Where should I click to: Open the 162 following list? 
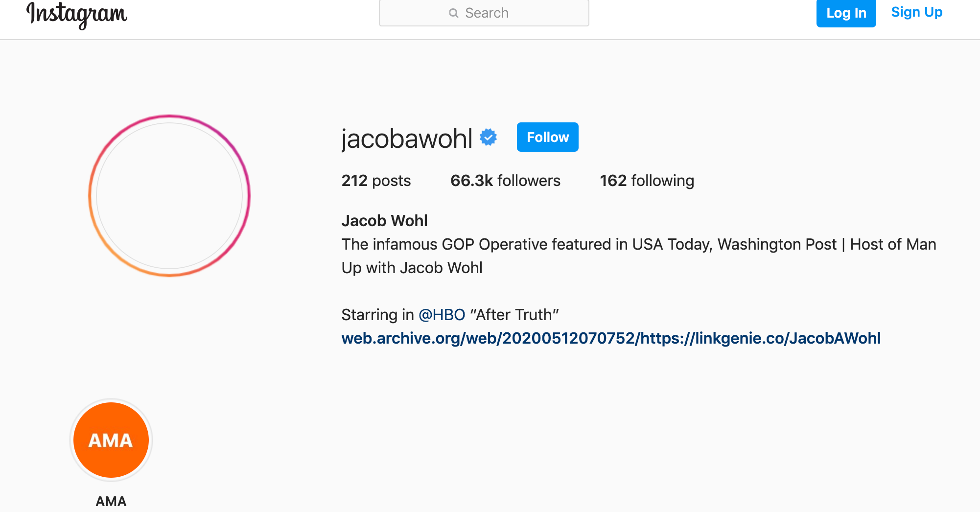coord(647,181)
